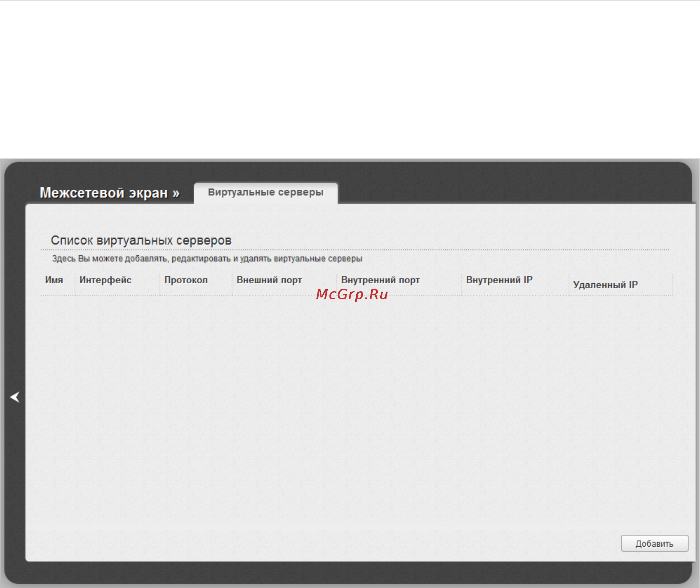Click the dark frame border below the panel

[x=348, y=572]
